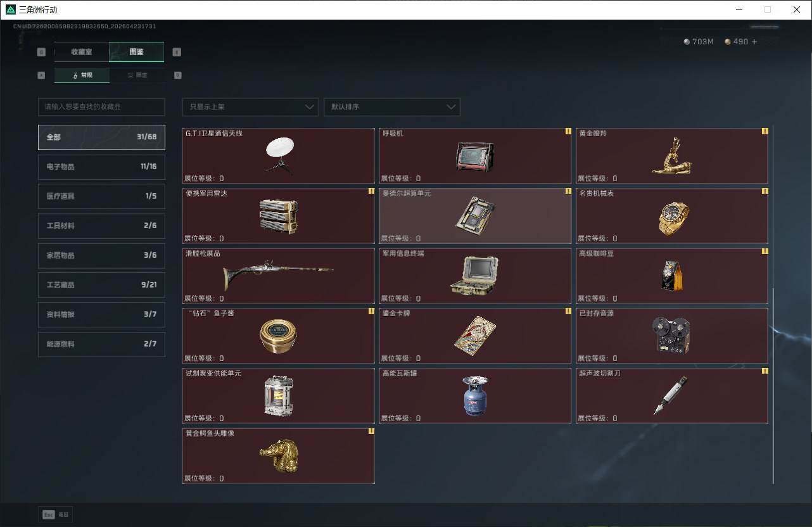Select the 高级咖啡豆 coffee bag image
The height and width of the screenshot is (527, 812).
pos(671,275)
